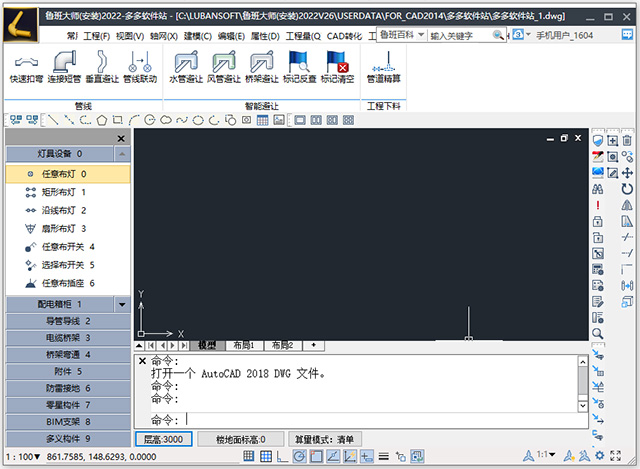Image resolution: width=640 pixels, height=469 pixels.
Task: Run 风管避让 smart avoidance
Action: click(224, 67)
